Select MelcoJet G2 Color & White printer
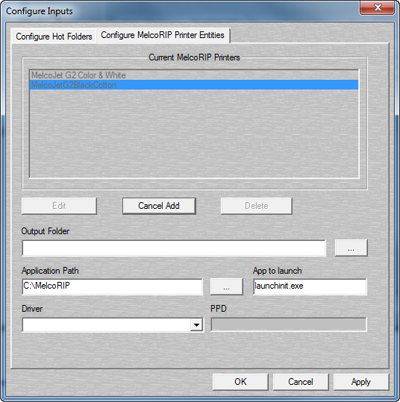Screen dimensions: 400x402 coord(194,75)
